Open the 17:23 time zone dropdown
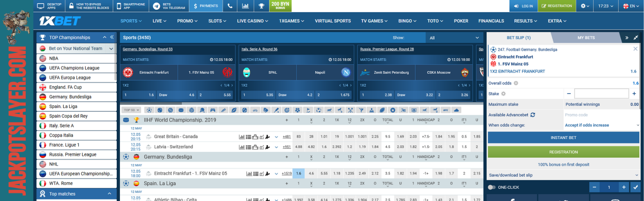Screen dimensions: 644x201 point(605,6)
